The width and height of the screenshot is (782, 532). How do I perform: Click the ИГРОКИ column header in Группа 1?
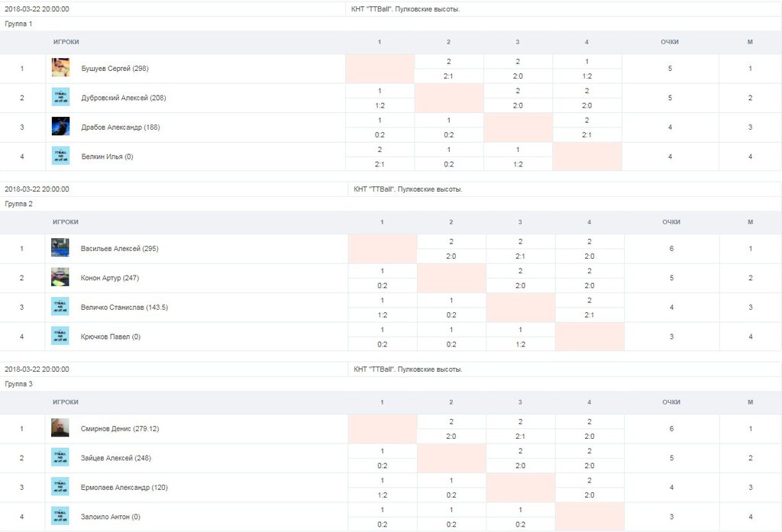click(x=66, y=42)
